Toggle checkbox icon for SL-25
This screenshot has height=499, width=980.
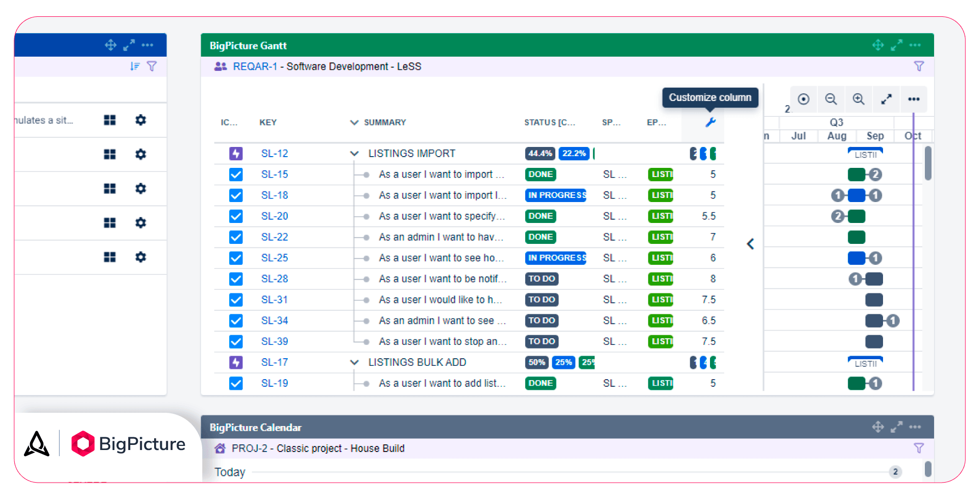coord(236,258)
